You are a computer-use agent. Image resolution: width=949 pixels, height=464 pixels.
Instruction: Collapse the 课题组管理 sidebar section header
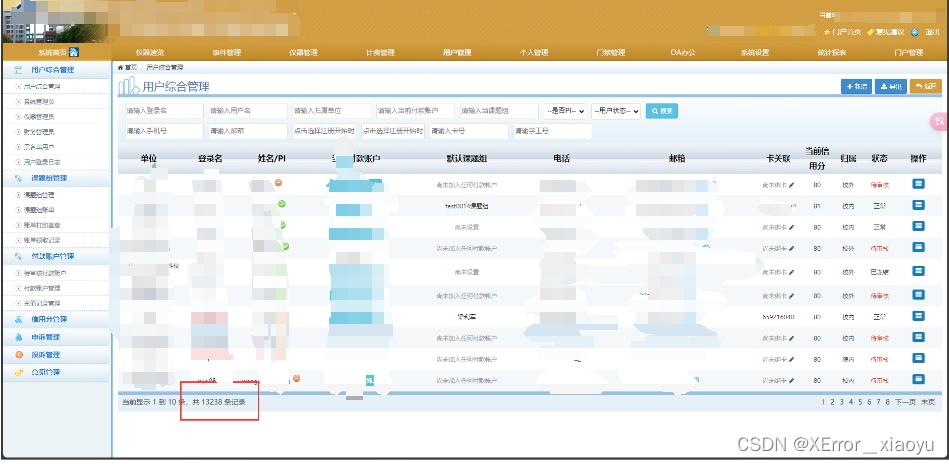coord(56,178)
